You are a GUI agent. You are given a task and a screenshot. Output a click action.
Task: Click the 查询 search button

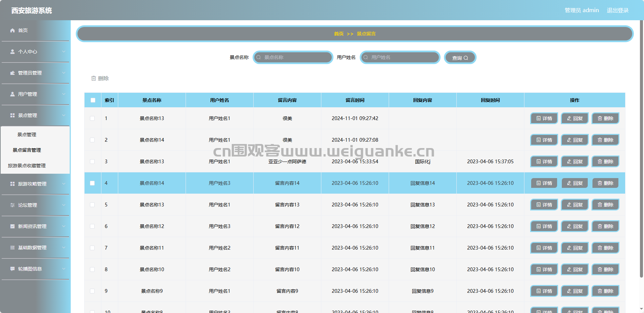click(x=460, y=58)
